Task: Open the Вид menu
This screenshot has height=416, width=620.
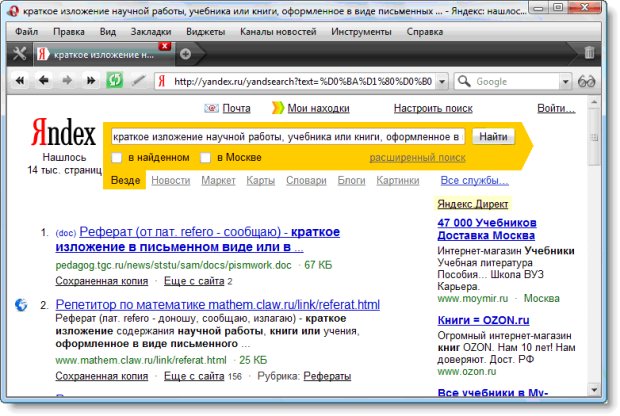Action: tap(108, 32)
